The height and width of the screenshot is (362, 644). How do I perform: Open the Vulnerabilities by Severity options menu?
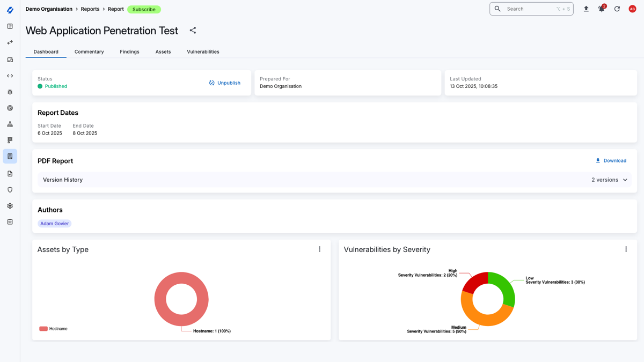626,249
